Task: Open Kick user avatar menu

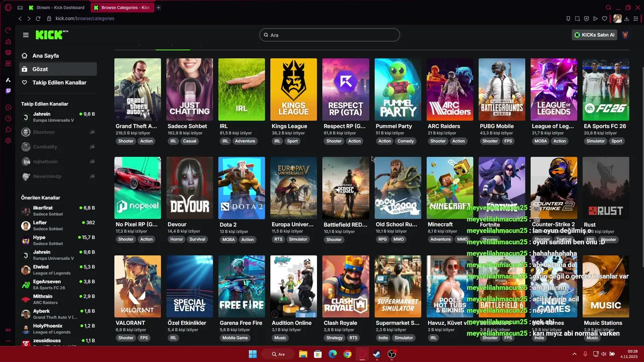Action: tap(625, 35)
